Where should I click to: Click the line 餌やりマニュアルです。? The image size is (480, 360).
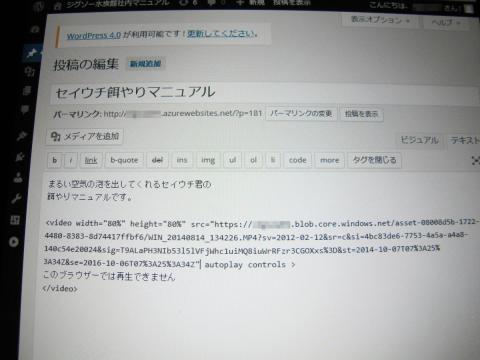(x=89, y=197)
